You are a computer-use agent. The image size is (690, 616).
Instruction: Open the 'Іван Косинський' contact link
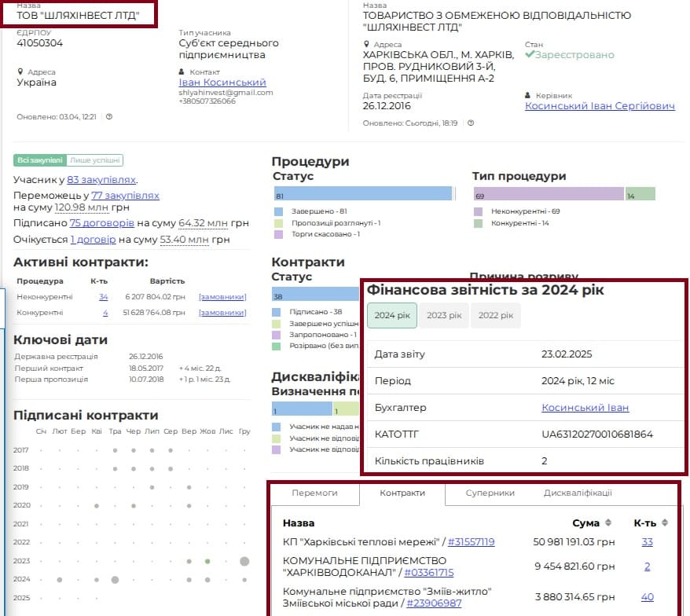pos(222,82)
